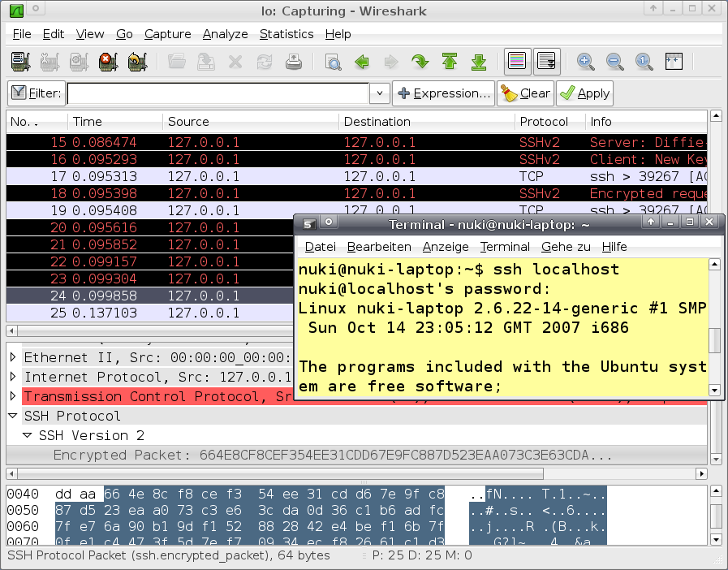This screenshot has width=728, height=570.
Task: Sort by the Time column header
Action: tap(115, 122)
